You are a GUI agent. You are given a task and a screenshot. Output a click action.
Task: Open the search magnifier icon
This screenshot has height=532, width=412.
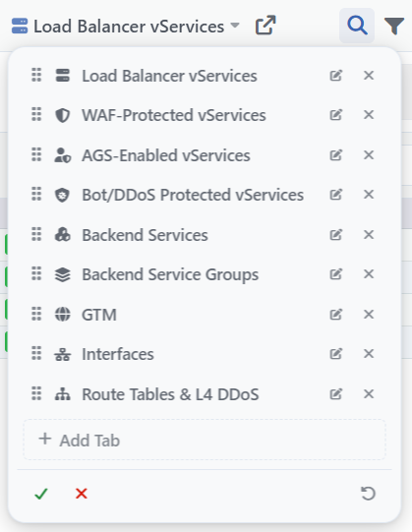(357, 26)
